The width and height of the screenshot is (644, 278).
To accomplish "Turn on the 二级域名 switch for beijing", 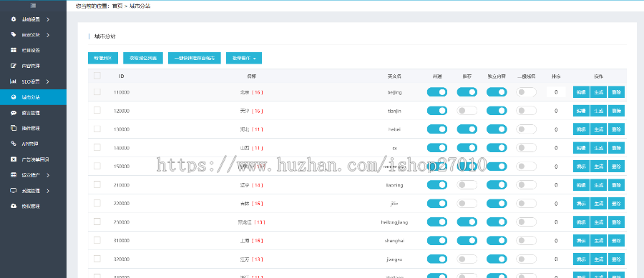I will pos(527,92).
